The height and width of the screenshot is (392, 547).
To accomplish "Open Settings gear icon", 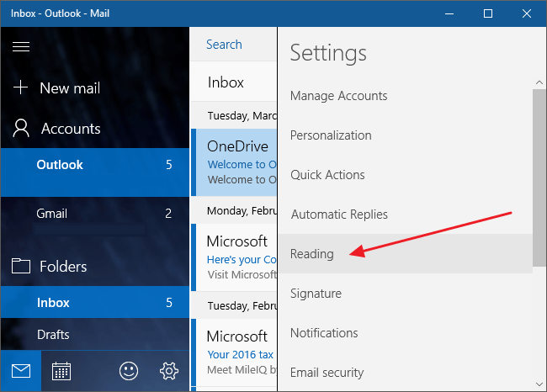I will (x=169, y=371).
